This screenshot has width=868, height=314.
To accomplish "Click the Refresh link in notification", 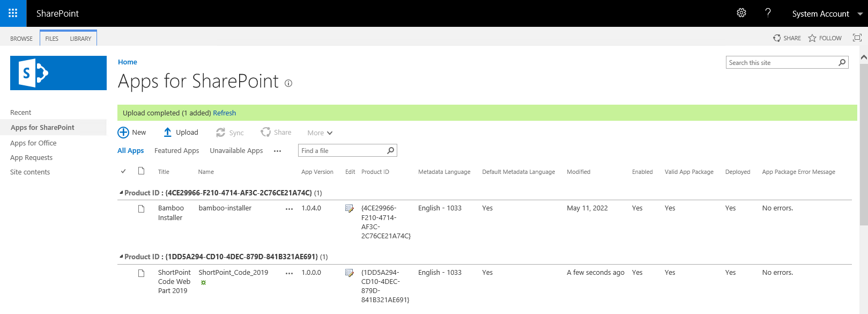I will click(x=225, y=113).
